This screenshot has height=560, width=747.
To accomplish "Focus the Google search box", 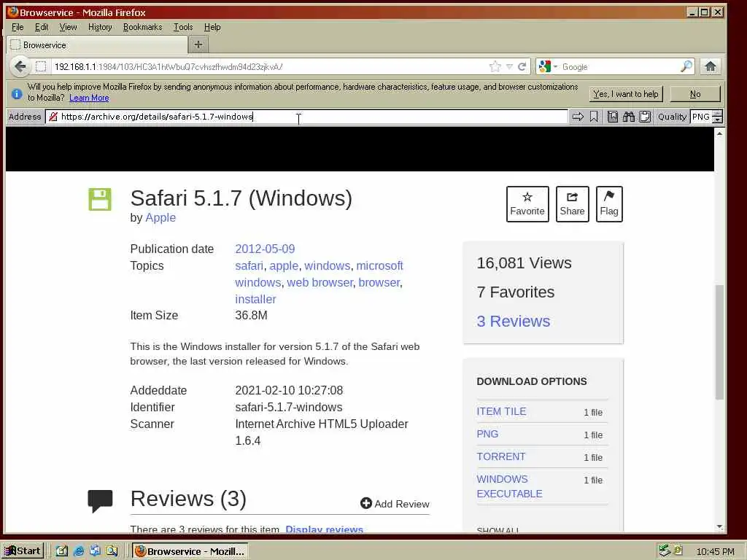I will point(619,66).
